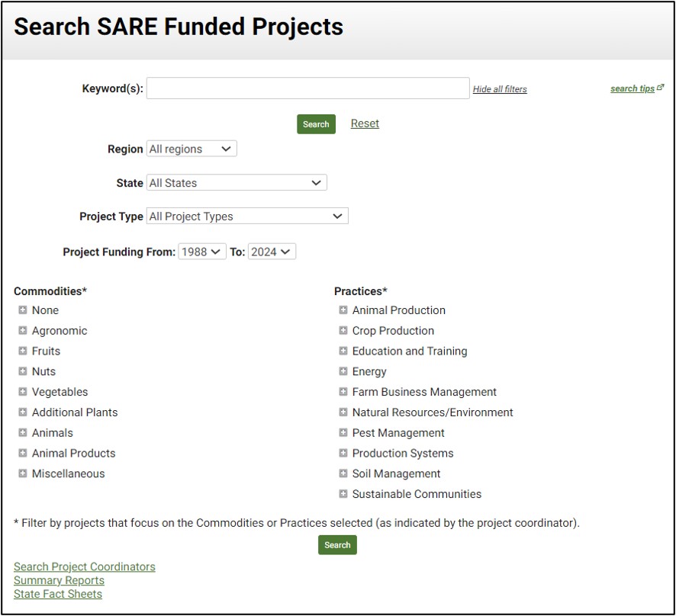Open the State dropdown list
The width and height of the screenshot is (676, 616).
click(237, 183)
